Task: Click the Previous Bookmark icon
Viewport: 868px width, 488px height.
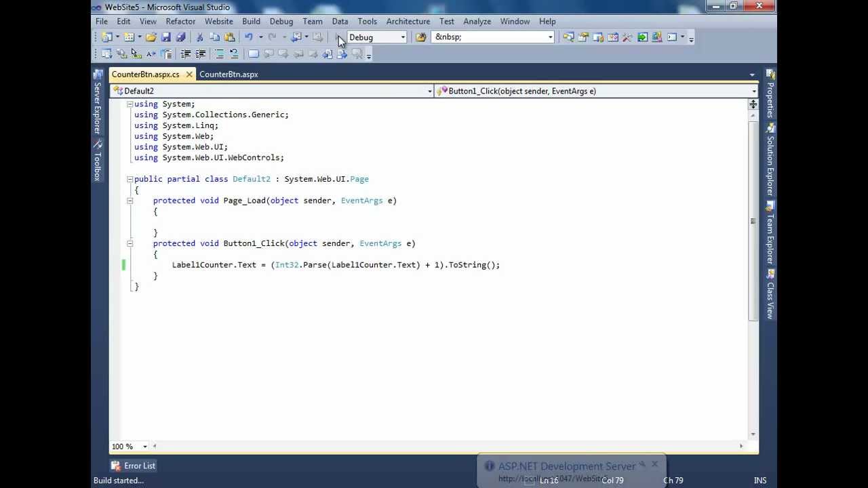Action: (268, 54)
